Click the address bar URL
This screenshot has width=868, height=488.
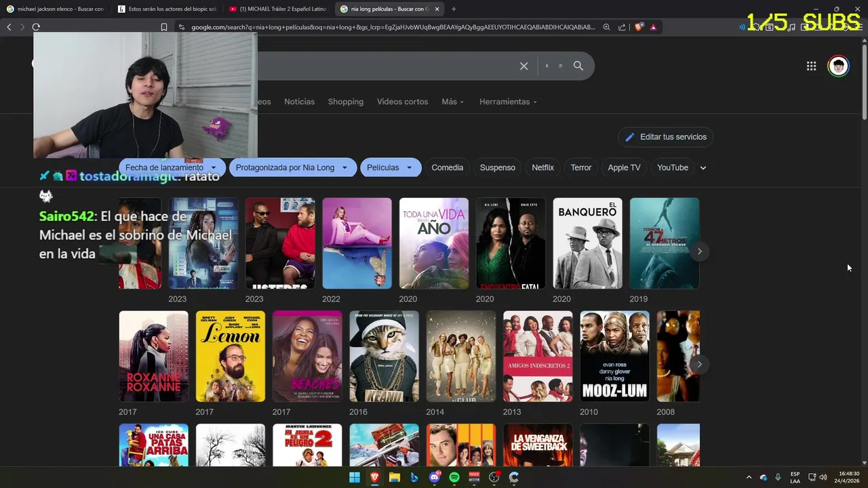pos(393,27)
